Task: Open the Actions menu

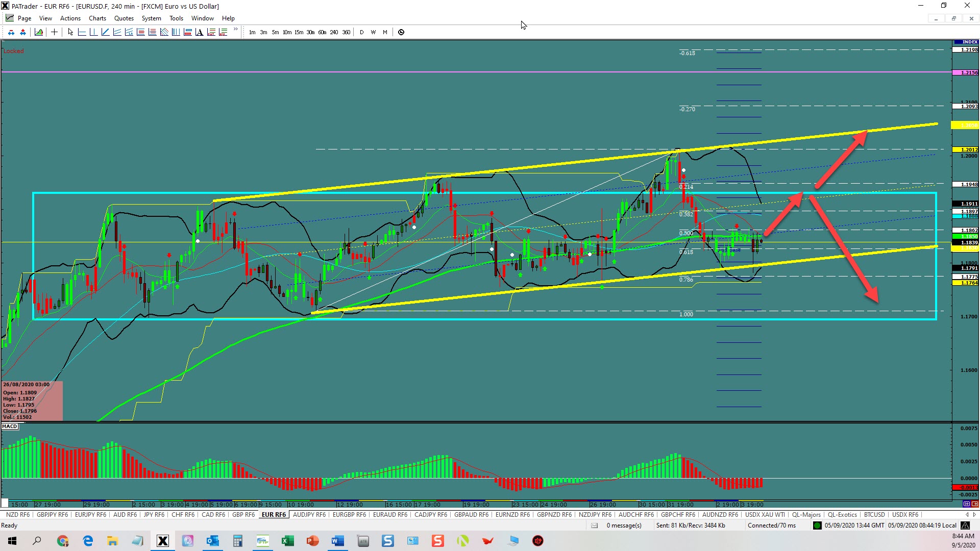Action: click(70, 18)
